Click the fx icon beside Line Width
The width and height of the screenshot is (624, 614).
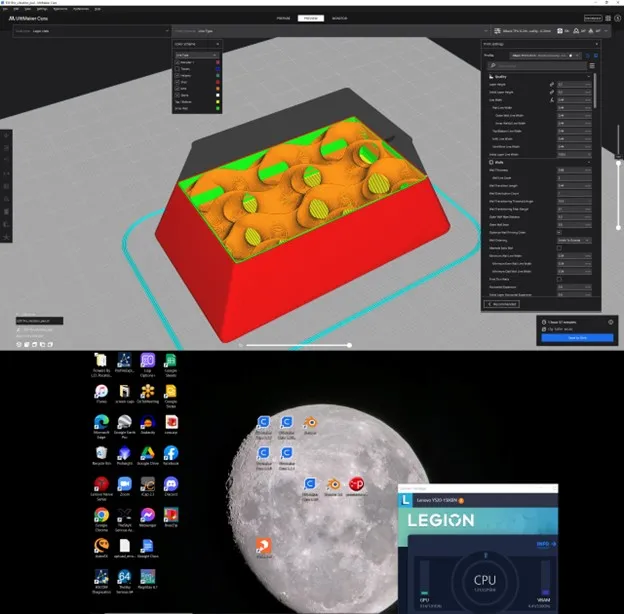pos(552,100)
